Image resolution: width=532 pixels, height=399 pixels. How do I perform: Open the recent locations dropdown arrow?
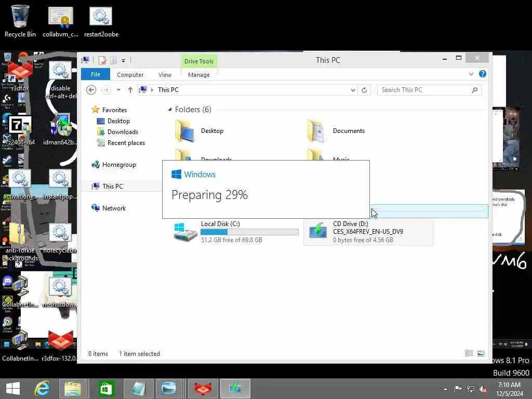[118, 90]
